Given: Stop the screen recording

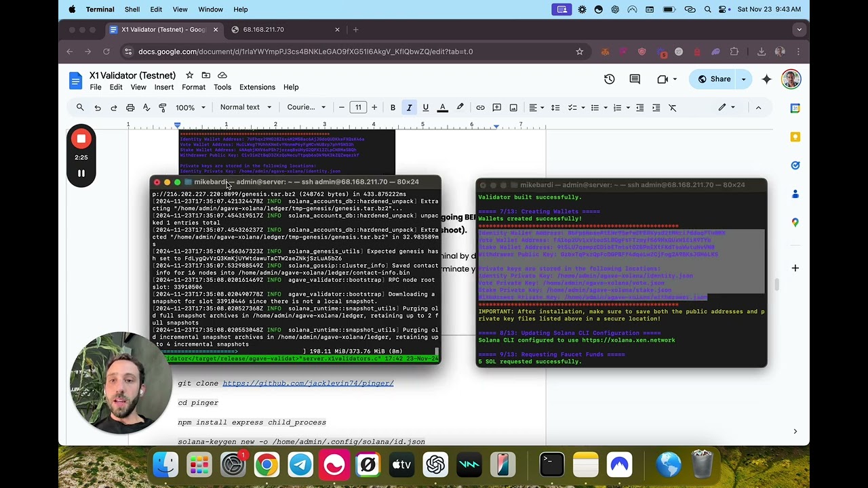Looking at the screenshot, I should (81, 139).
